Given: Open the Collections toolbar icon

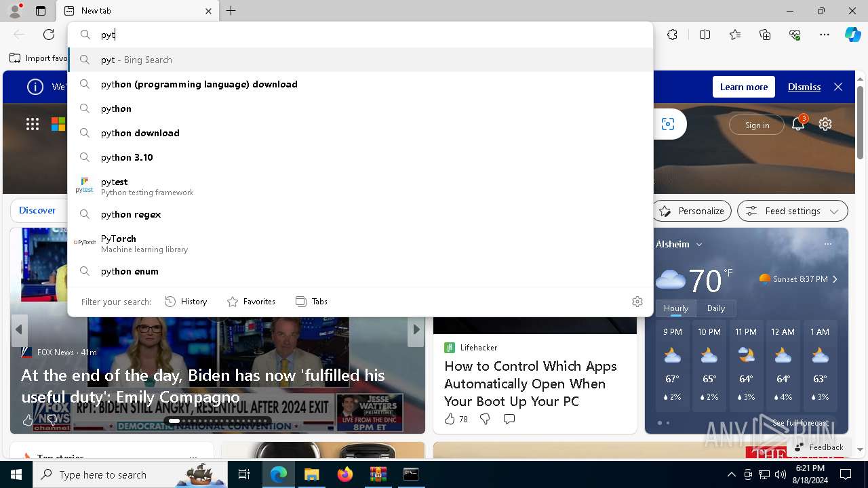Looking at the screenshot, I should (765, 35).
